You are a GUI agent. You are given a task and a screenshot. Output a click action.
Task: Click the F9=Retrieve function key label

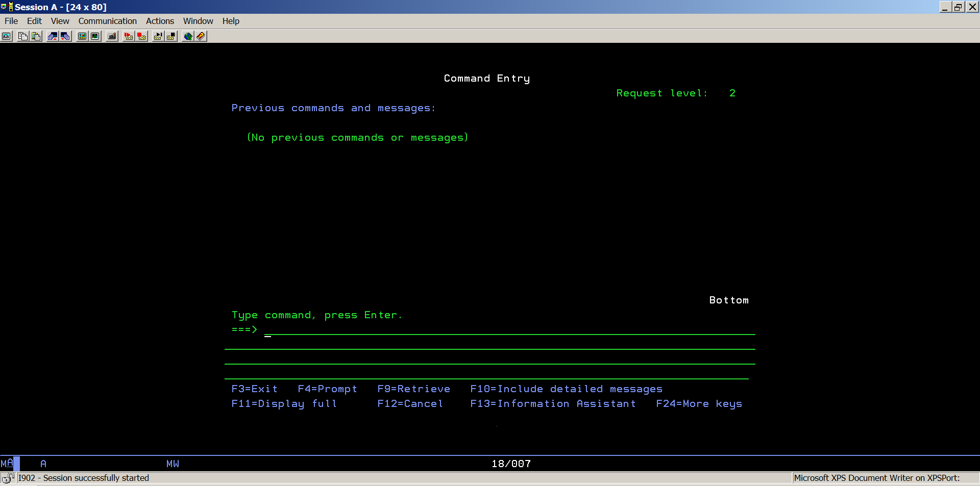tap(413, 389)
